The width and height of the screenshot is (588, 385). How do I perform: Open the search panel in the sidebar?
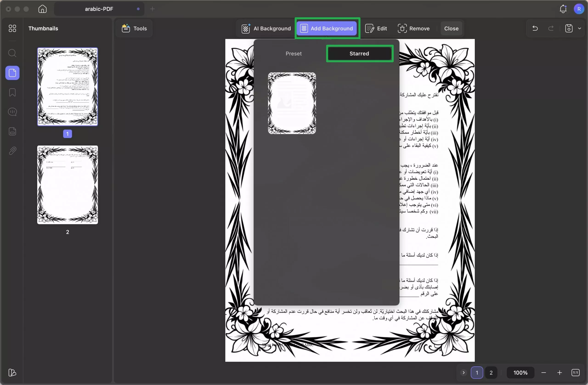click(x=12, y=53)
